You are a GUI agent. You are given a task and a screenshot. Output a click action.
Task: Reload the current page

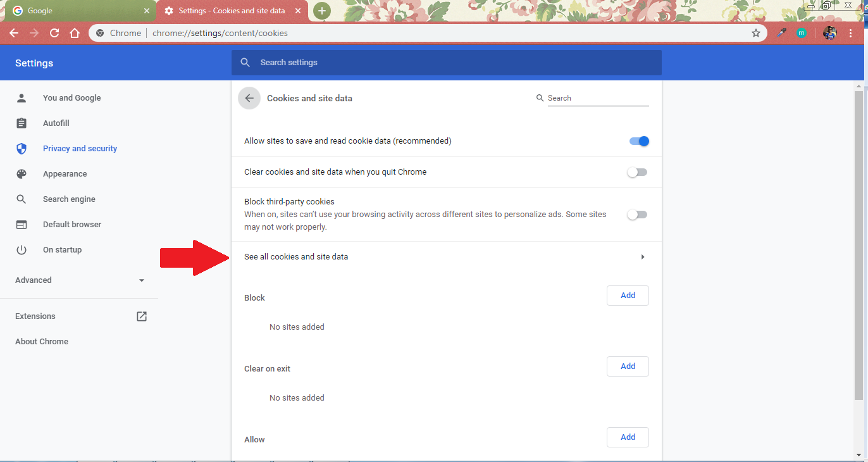coord(54,33)
